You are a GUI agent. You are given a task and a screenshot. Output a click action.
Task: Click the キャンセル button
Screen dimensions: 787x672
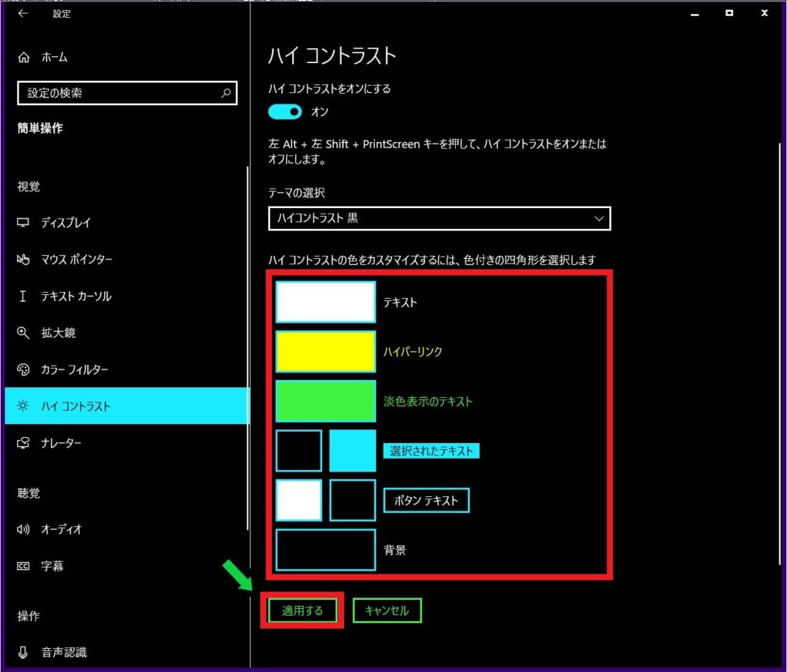(387, 611)
